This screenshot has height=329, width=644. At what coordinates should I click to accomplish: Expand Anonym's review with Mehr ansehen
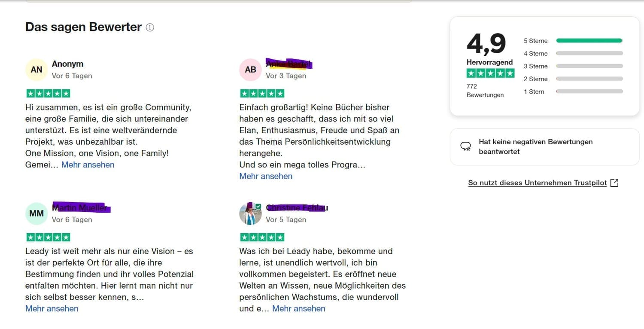point(88,165)
